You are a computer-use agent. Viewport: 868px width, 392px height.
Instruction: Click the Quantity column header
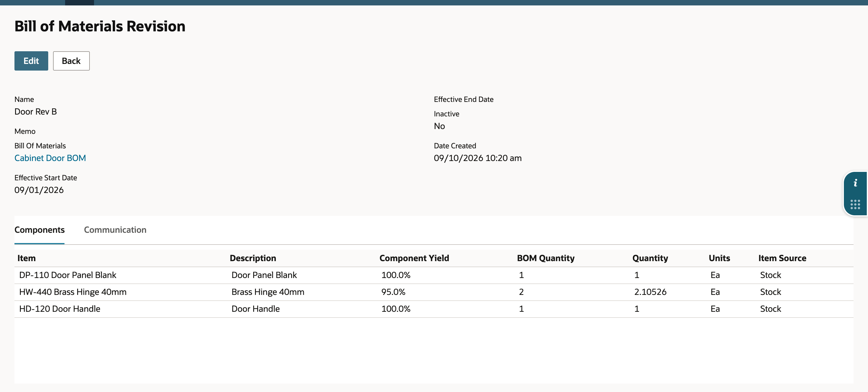650,258
